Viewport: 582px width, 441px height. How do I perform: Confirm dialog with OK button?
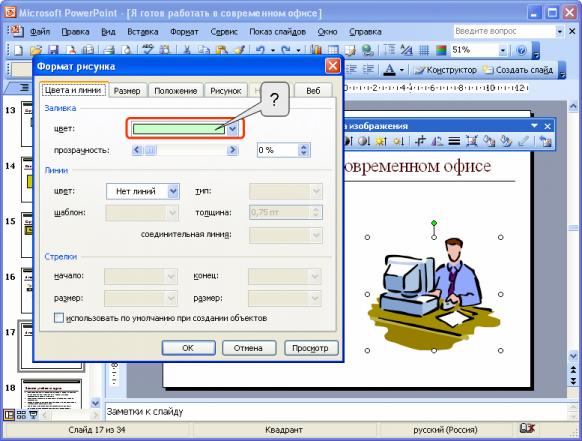pyautogui.click(x=188, y=348)
